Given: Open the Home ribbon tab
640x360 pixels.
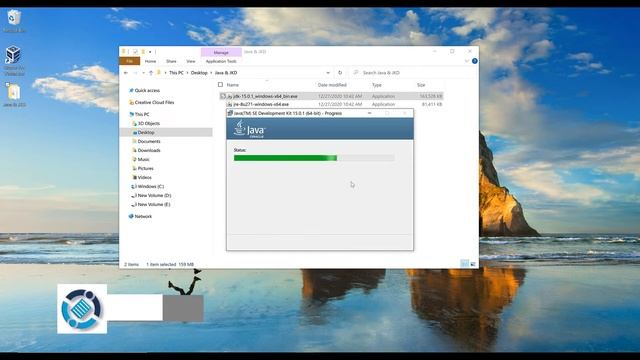Looking at the screenshot, I should [x=150, y=61].
